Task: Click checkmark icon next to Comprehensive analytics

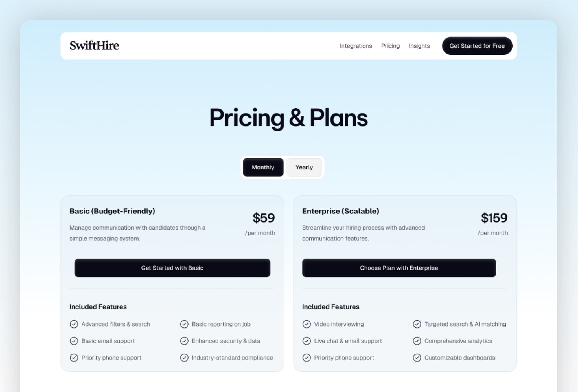Action: (417, 341)
